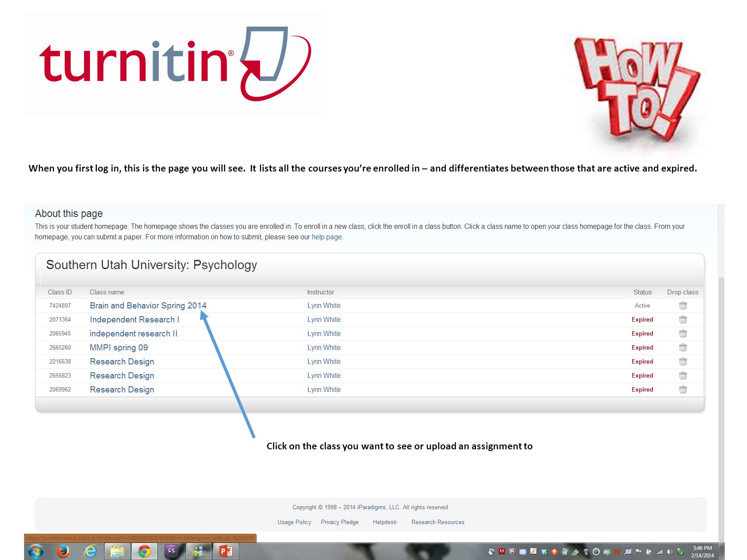Click the red N tray icon
Image resolution: width=747 pixels, height=560 pixels.
[x=617, y=552]
